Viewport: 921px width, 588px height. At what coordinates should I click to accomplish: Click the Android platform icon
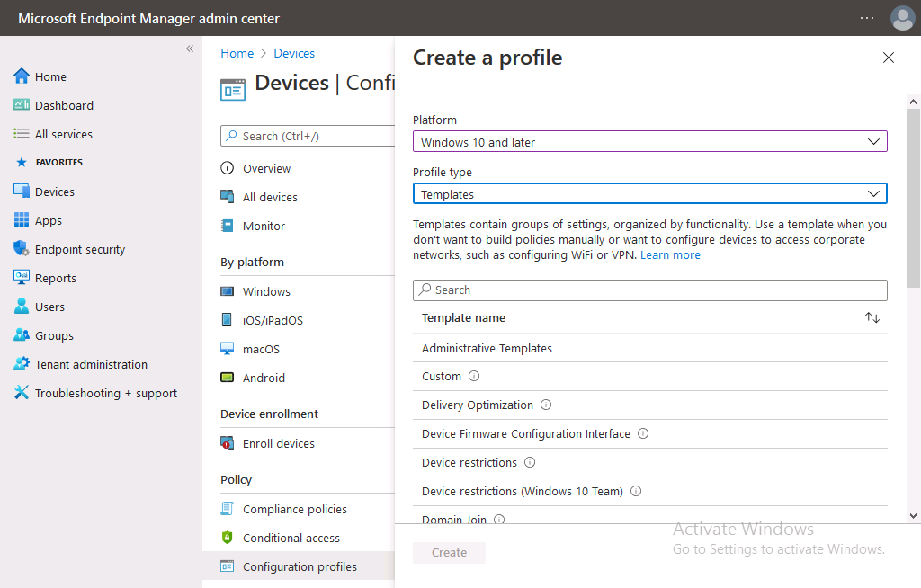pyautogui.click(x=228, y=377)
